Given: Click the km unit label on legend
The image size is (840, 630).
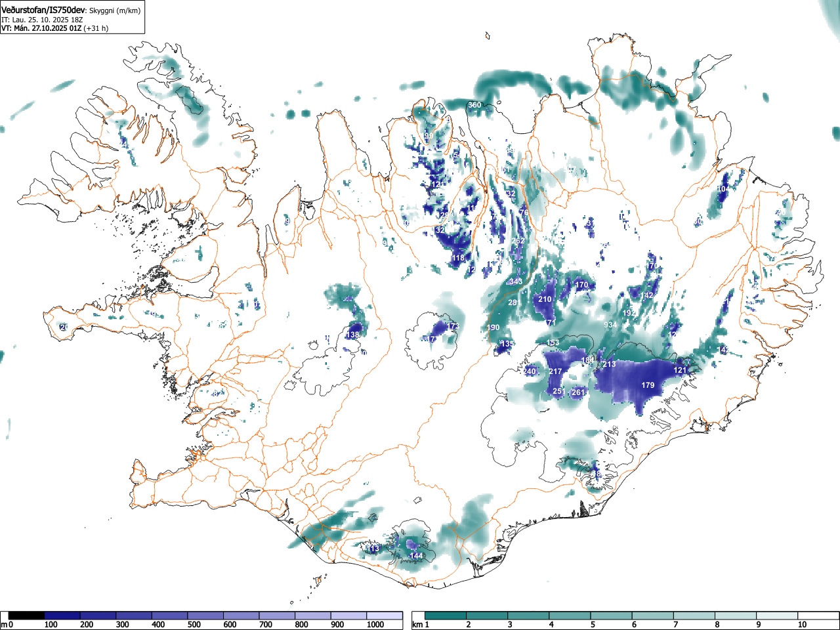Looking at the screenshot, I should 416,625.
